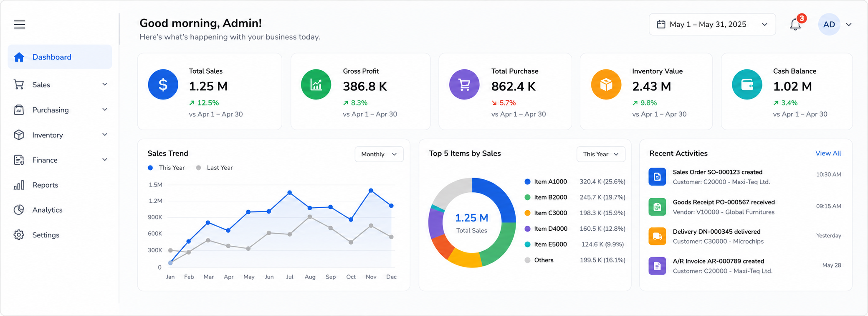Click the Inventory Value box icon

(606, 84)
